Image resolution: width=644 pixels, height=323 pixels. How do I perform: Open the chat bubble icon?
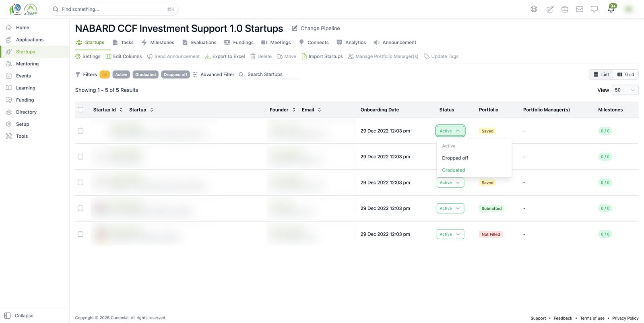(594, 9)
